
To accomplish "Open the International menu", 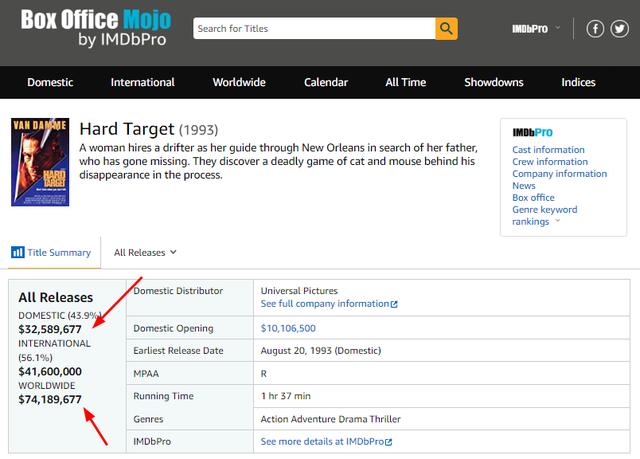I will tap(142, 82).
